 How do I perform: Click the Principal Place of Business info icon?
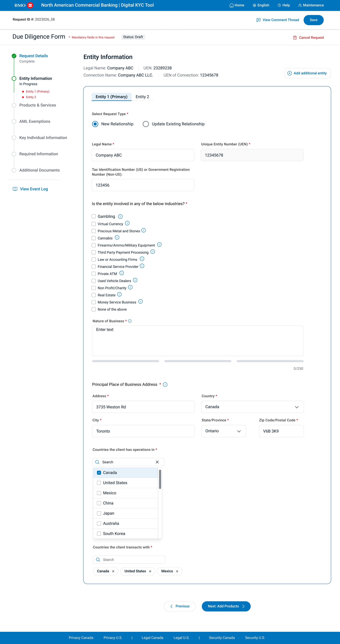point(165,384)
